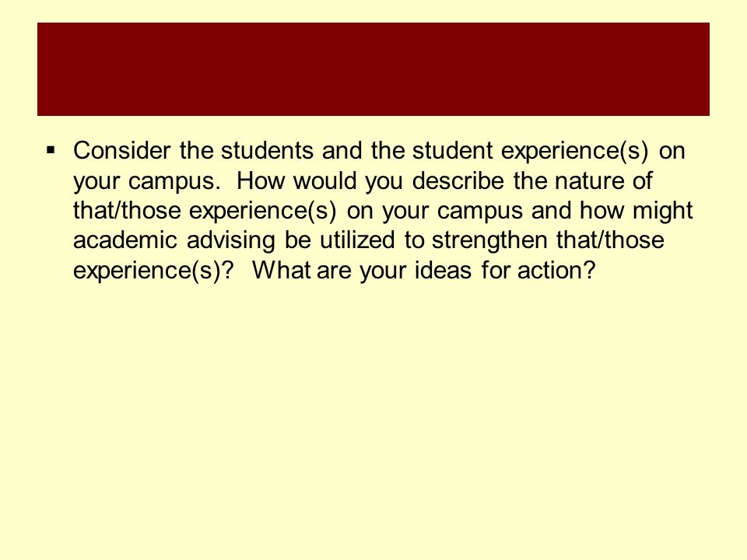Click the words "academic advising"
Screen dimensions: 747x560
click(174, 241)
